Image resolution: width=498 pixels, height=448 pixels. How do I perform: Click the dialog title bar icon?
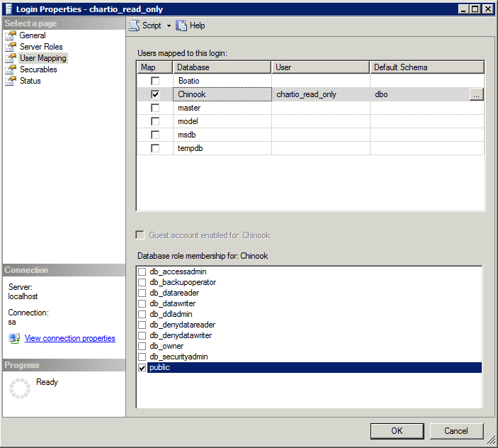tap(9, 9)
